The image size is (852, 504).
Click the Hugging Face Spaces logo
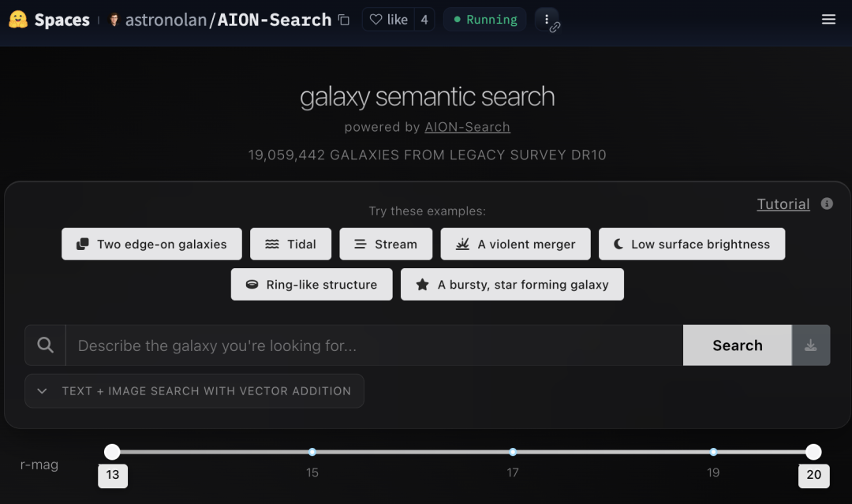point(18,20)
